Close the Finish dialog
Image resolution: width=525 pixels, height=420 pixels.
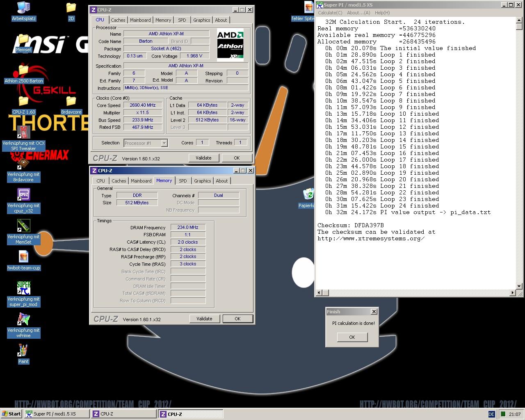(x=374, y=312)
